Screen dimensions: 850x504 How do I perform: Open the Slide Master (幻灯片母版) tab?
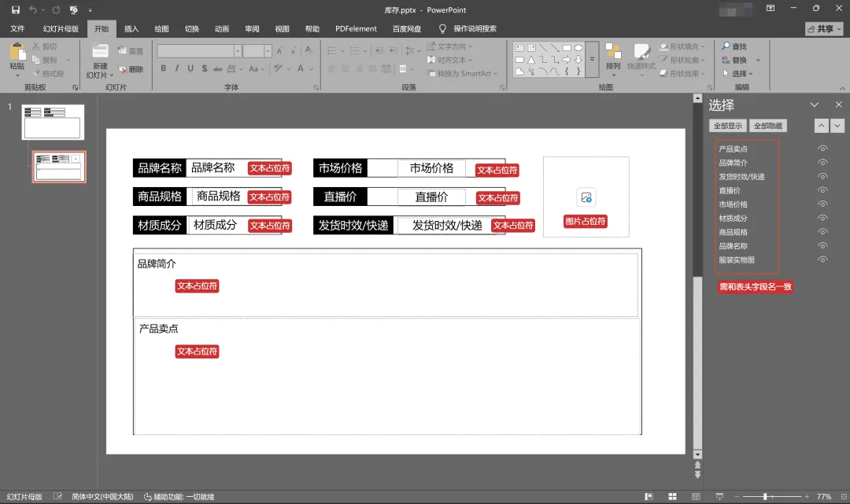(61, 28)
